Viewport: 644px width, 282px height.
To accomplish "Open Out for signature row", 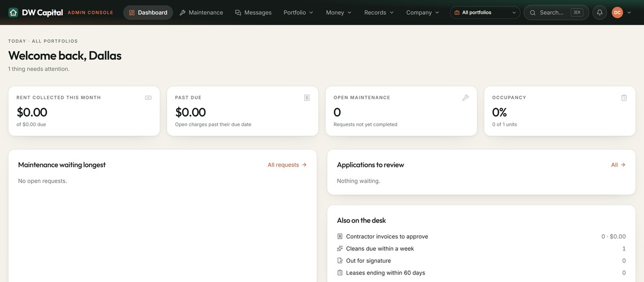I will 481,261.
